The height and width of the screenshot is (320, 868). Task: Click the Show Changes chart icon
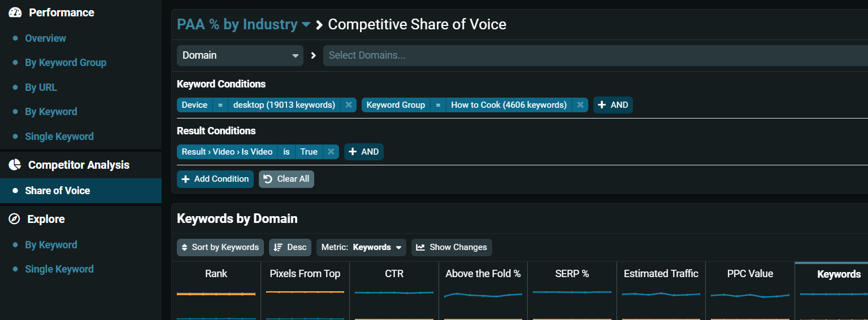(x=420, y=247)
